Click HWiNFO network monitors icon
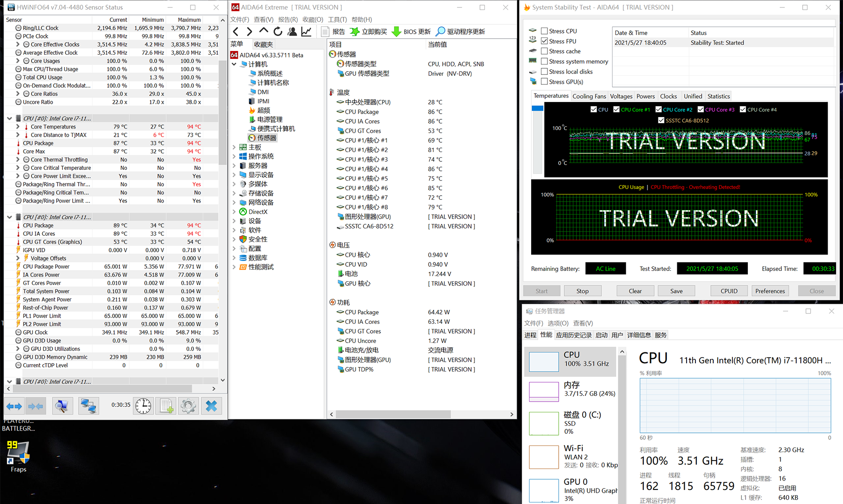The height and width of the screenshot is (504, 843). click(89, 406)
